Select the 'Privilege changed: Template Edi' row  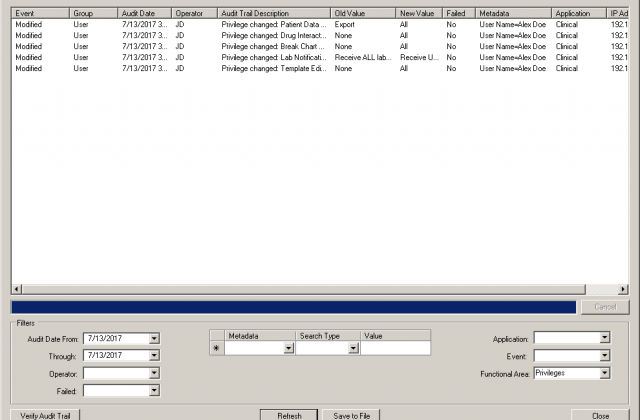coord(320,69)
